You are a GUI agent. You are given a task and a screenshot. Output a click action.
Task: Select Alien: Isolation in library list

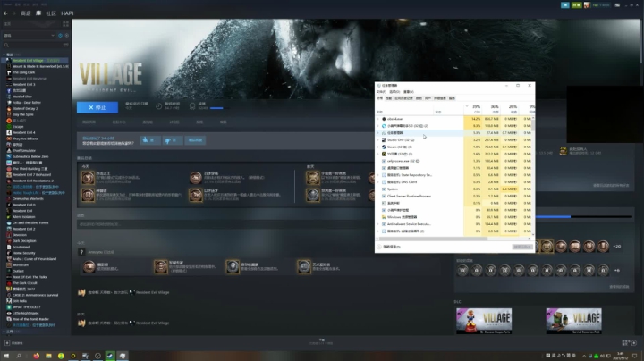click(23, 216)
